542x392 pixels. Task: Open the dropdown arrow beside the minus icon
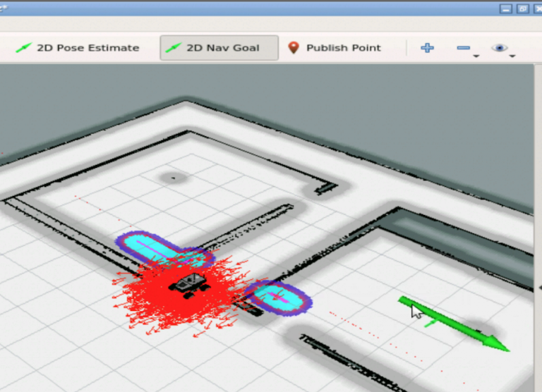[476, 56]
